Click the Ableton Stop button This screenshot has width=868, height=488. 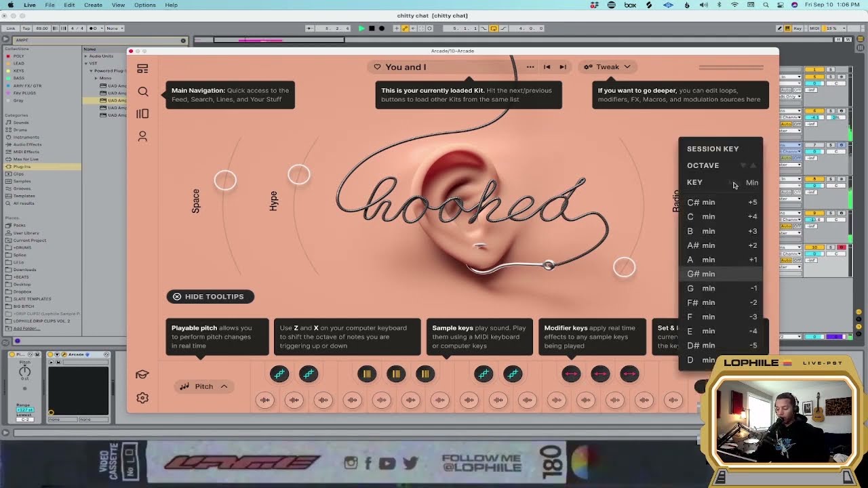click(372, 28)
